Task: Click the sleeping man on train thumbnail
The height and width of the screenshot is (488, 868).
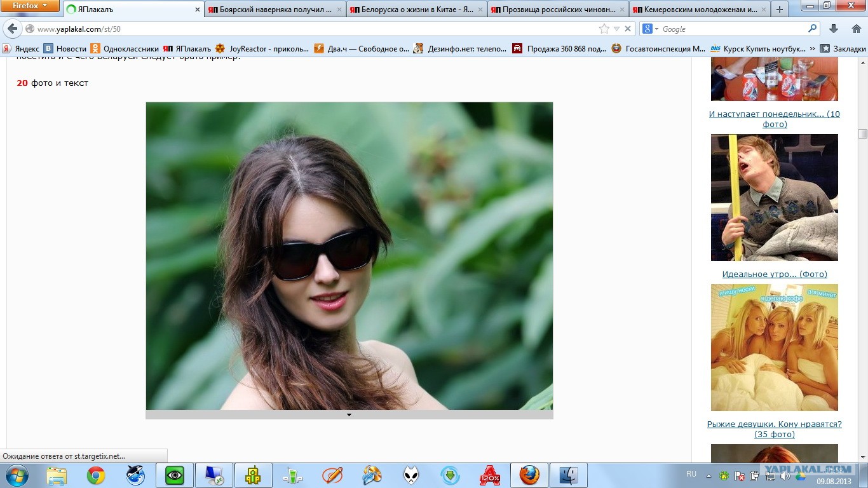Action: click(x=774, y=198)
